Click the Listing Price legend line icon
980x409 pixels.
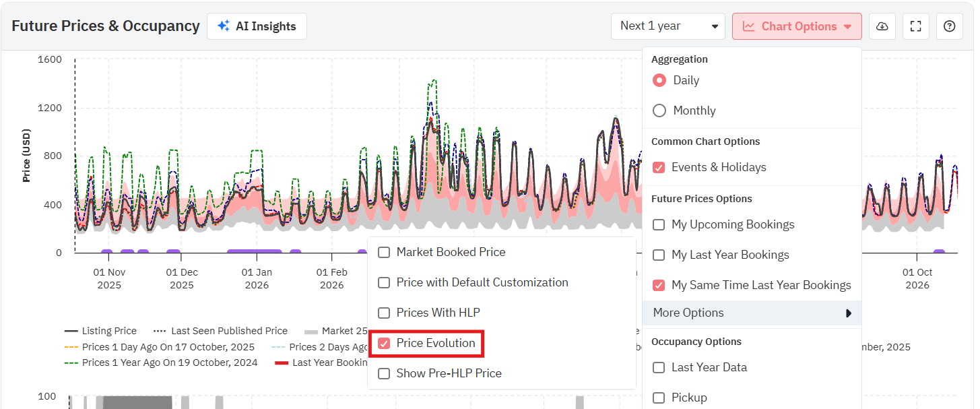[x=71, y=331]
